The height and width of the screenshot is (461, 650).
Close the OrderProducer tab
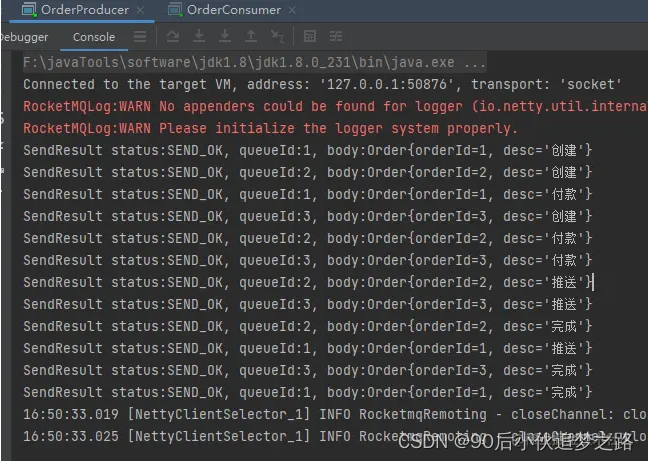point(141,10)
